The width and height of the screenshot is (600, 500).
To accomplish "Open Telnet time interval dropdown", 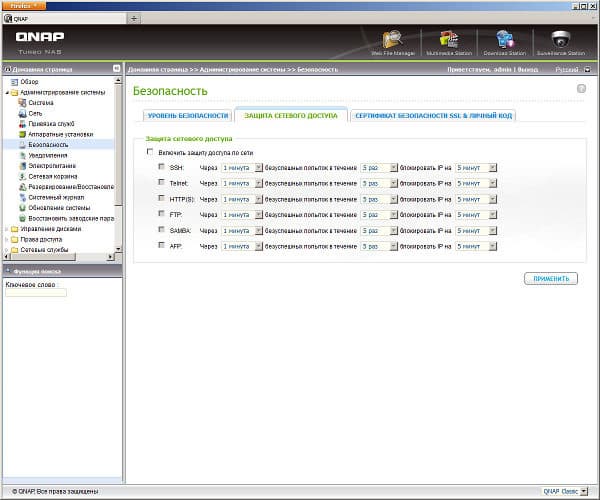I will (242, 183).
